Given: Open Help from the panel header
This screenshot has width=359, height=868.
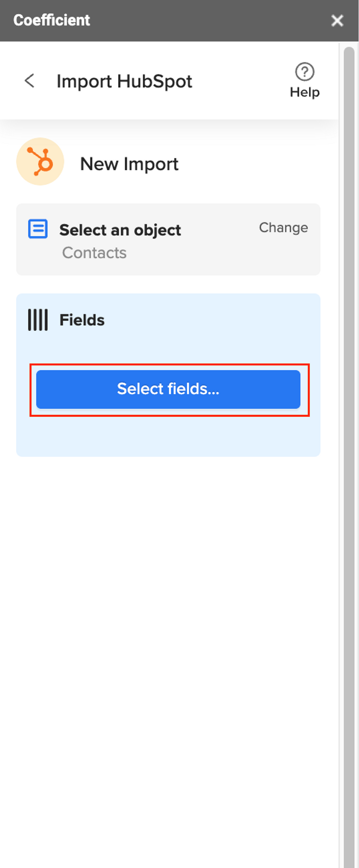Looking at the screenshot, I should pos(304,81).
